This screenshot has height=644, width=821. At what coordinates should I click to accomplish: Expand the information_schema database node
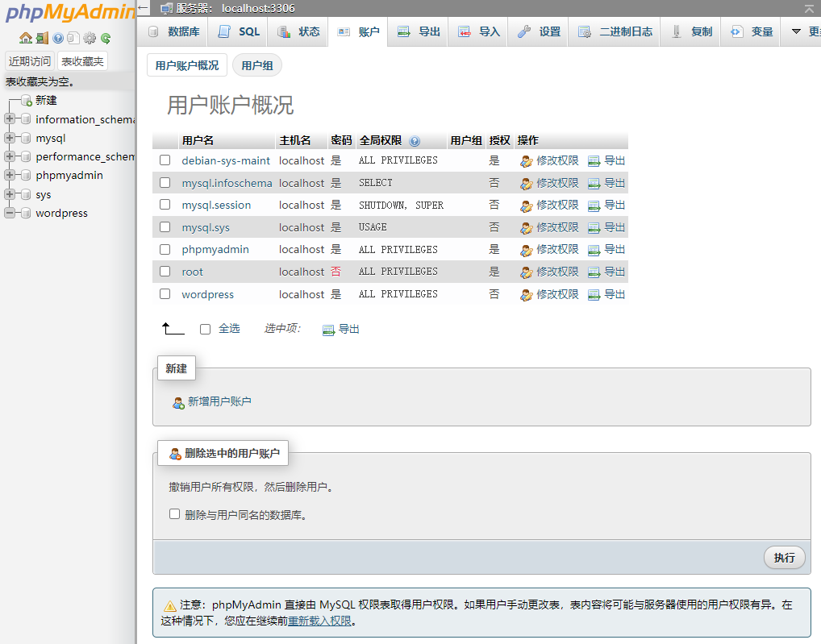point(10,118)
